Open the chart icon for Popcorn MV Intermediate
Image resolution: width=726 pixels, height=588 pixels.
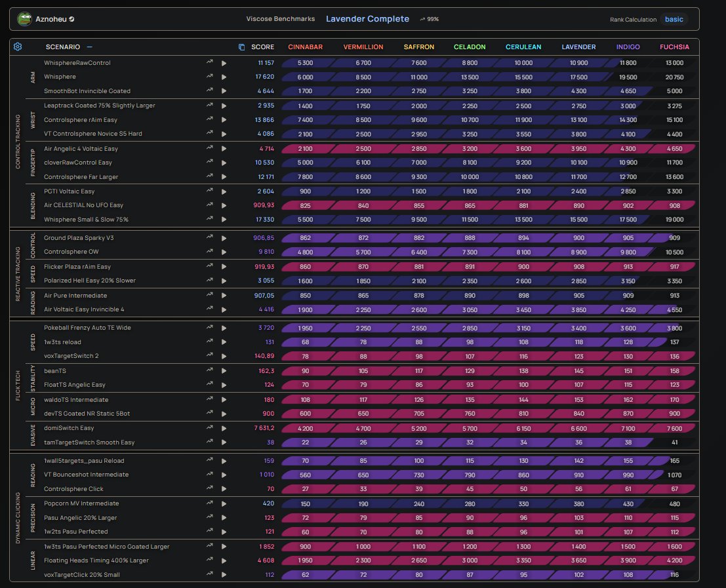tap(210, 503)
